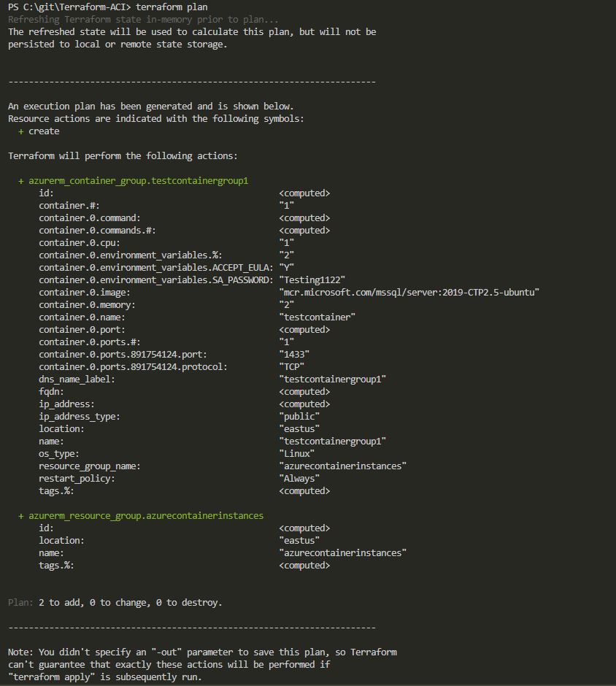Click the "+ create" symbol legend line
Screen dimensions: 616x686
(x=39, y=131)
